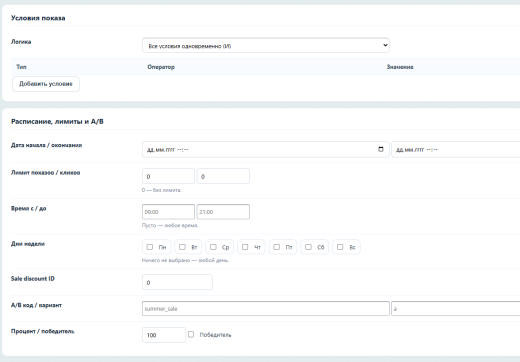520x362 pixels.
Task: Check the Чт weekday checkbox
Action: (245, 247)
